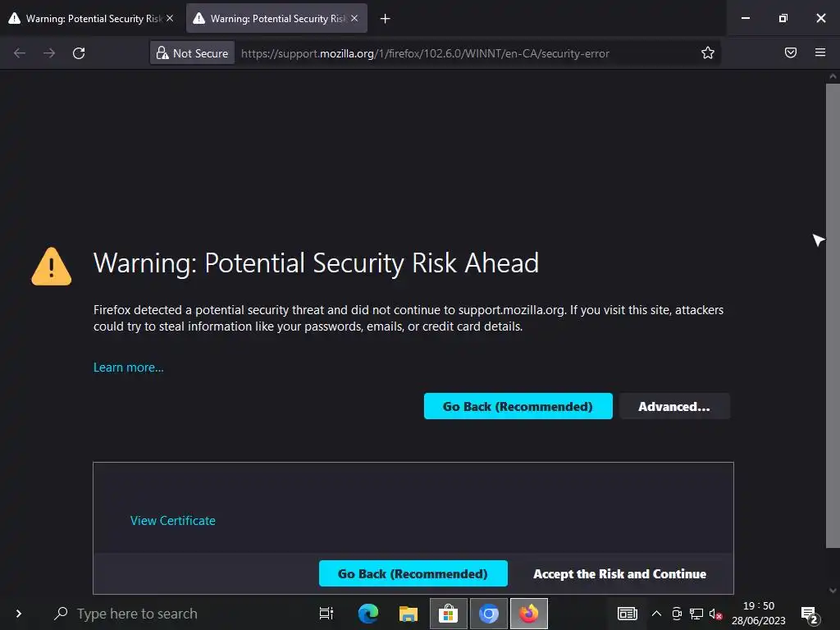
Task: Click the scrollbar up arrow
Action: pos(833,76)
